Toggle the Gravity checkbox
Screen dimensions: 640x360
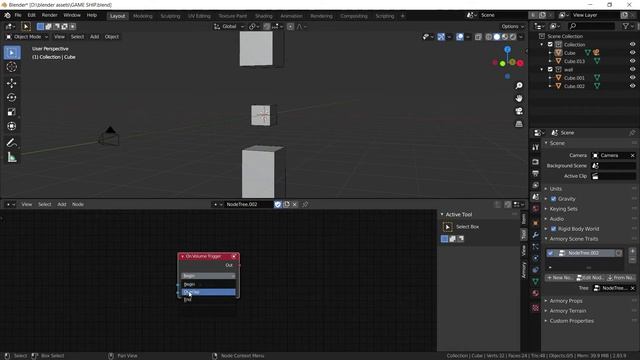coord(553,199)
